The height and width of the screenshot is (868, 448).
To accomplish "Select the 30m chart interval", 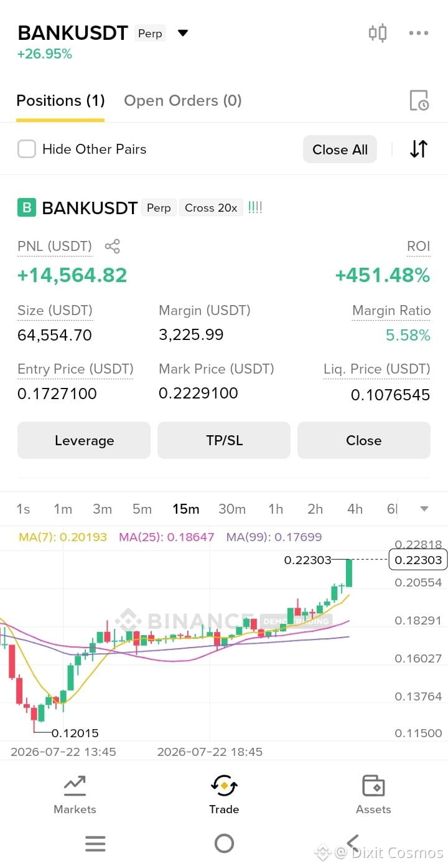I will [232, 509].
